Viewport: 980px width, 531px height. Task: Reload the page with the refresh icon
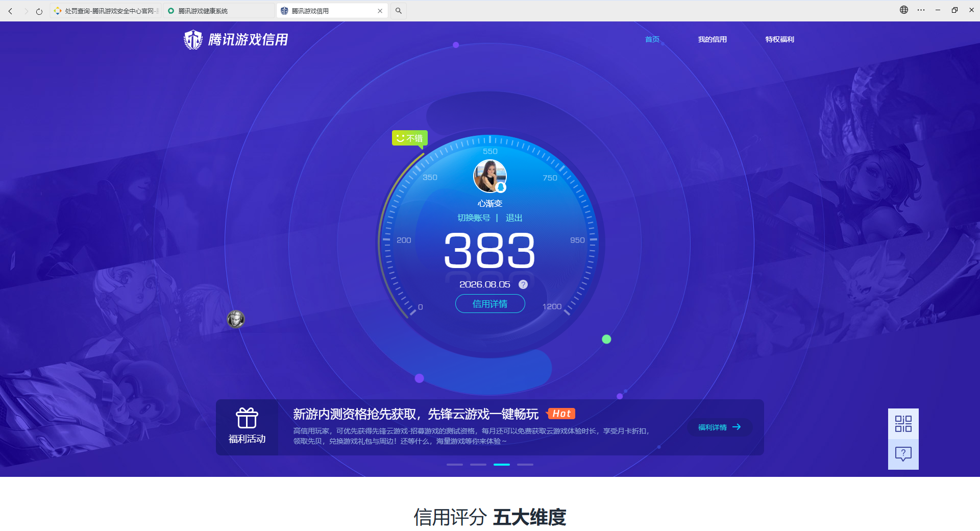[39, 11]
